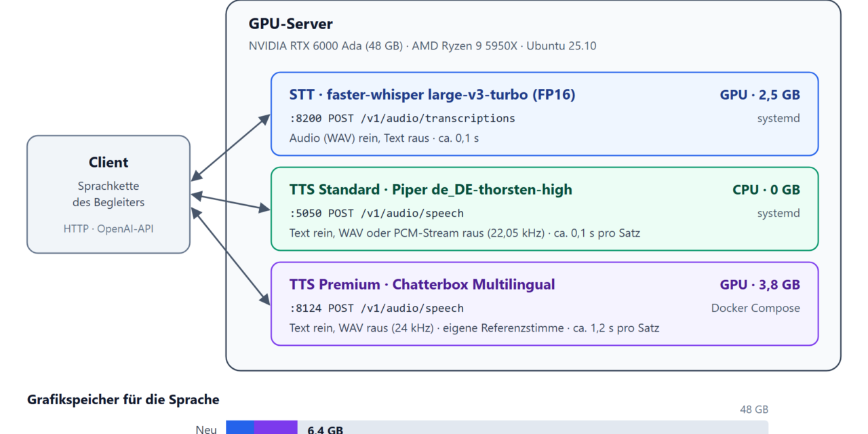Click the TTS Standard Piper title
The height and width of the screenshot is (434, 868).
point(431,189)
